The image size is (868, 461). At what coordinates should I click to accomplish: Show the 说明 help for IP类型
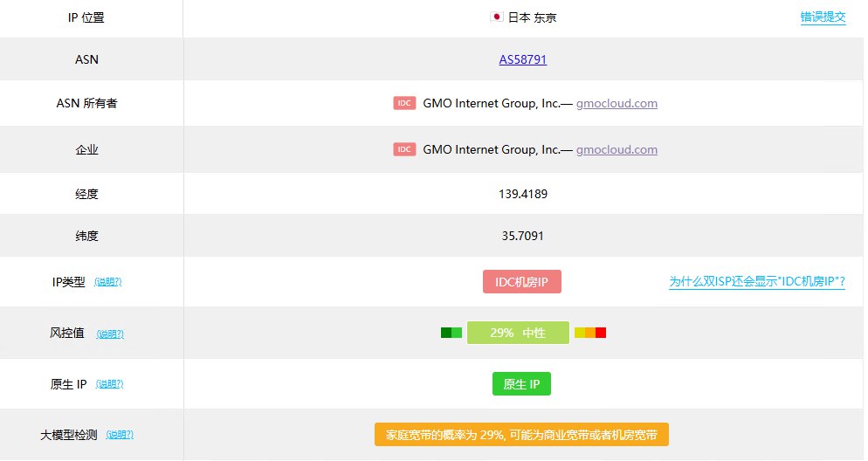107,282
